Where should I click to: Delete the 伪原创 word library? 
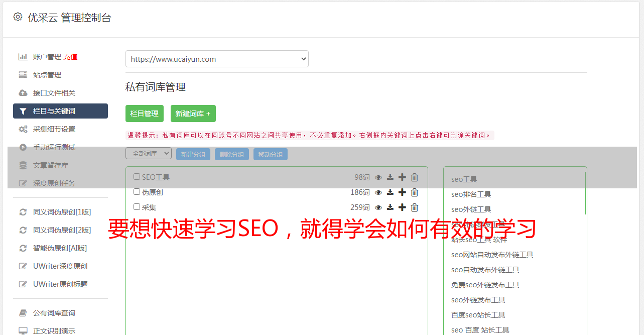(415, 192)
